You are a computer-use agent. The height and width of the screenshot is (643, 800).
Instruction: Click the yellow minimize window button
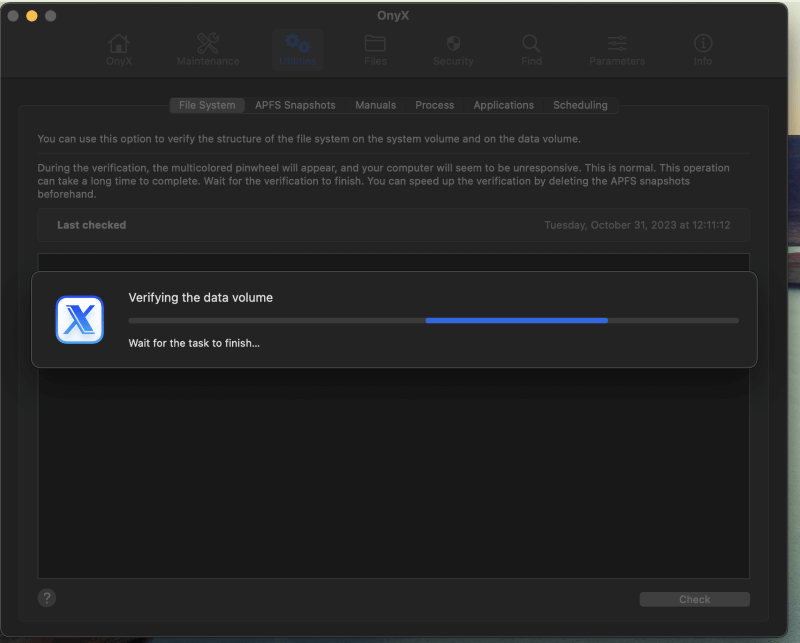[x=32, y=16]
